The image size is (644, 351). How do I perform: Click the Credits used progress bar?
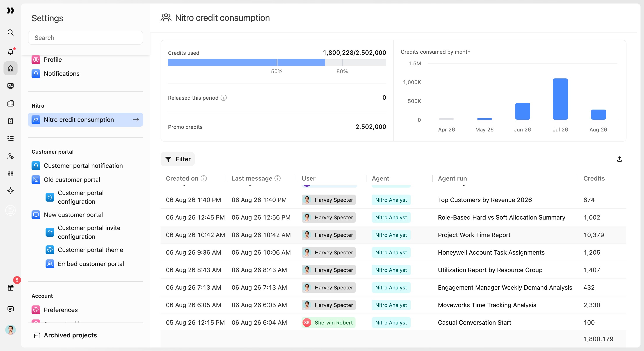point(277,62)
